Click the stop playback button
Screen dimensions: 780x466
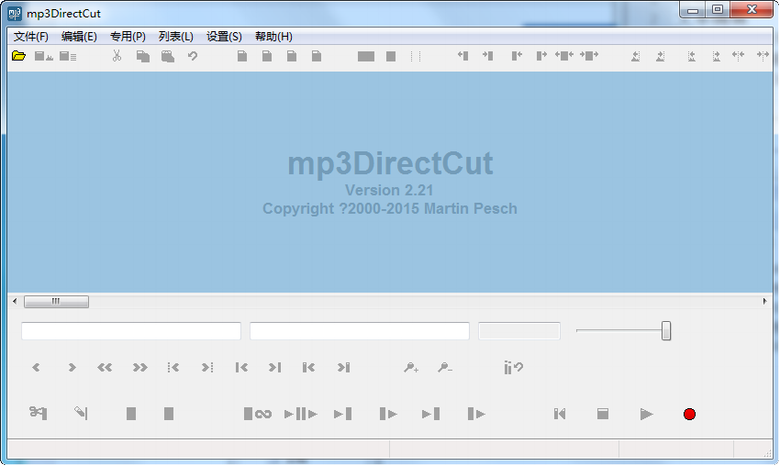click(602, 414)
